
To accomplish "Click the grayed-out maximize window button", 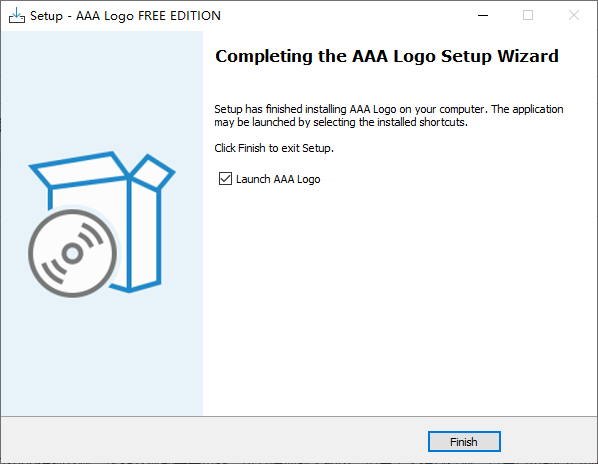I will (528, 16).
